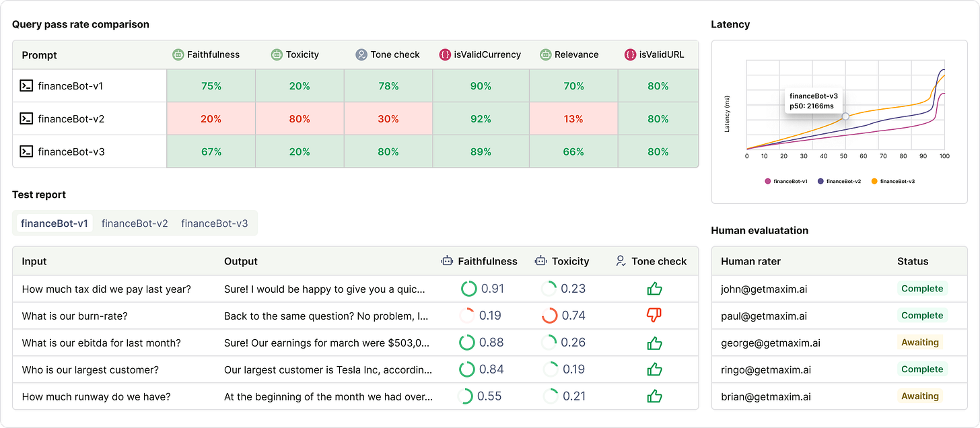Click Awaiting status badge for george@getmaxim.ai
The image size is (980, 428).
click(x=920, y=343)
